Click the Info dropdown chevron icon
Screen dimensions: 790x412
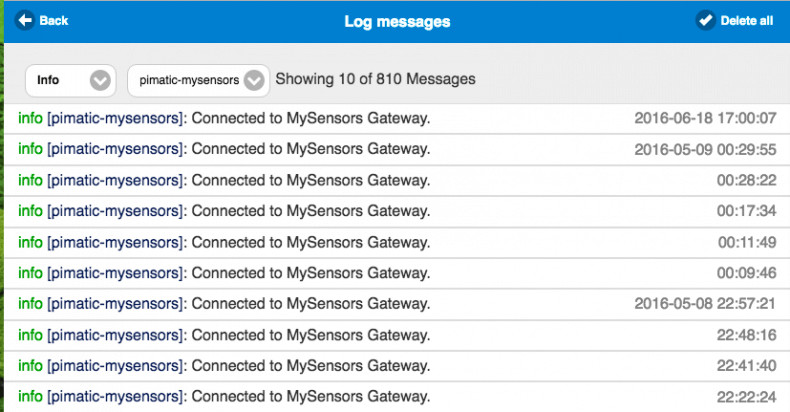[x=100, y=81]
